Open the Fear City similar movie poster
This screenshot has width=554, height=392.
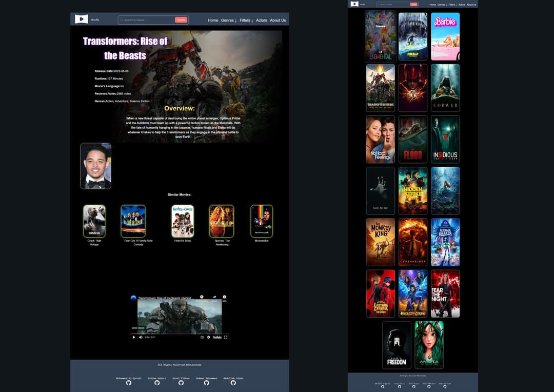coord(133,221)
